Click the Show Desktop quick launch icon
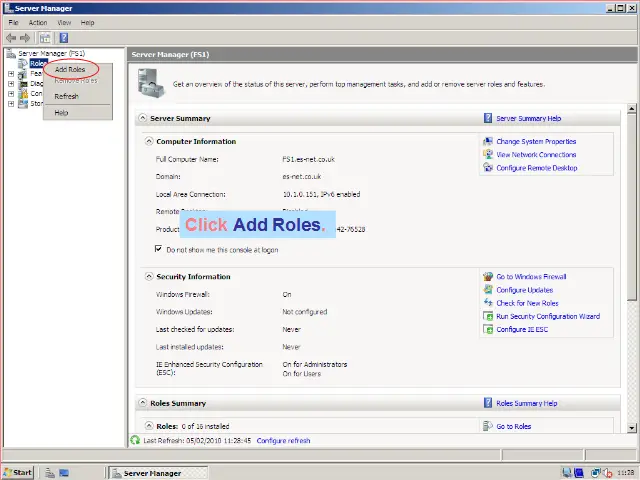This screenshot has width=640, height=480. tap(64, 473)
